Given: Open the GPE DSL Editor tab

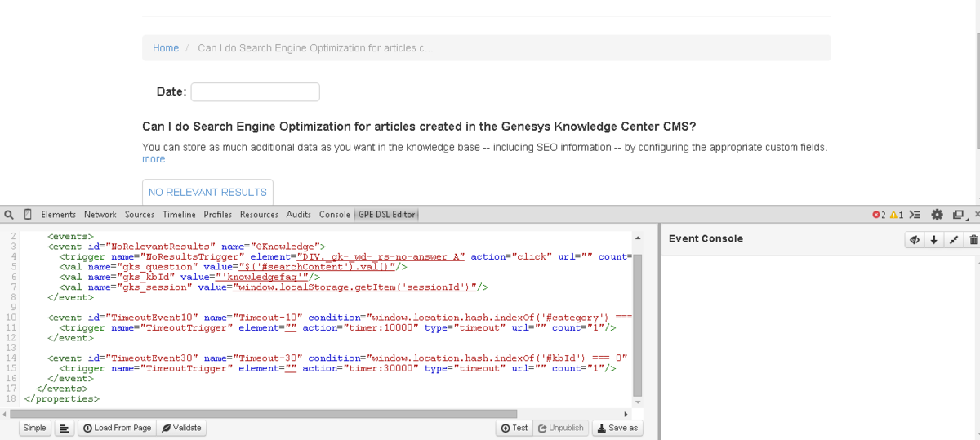Looking at the screenshot, I should coord(386,215).
